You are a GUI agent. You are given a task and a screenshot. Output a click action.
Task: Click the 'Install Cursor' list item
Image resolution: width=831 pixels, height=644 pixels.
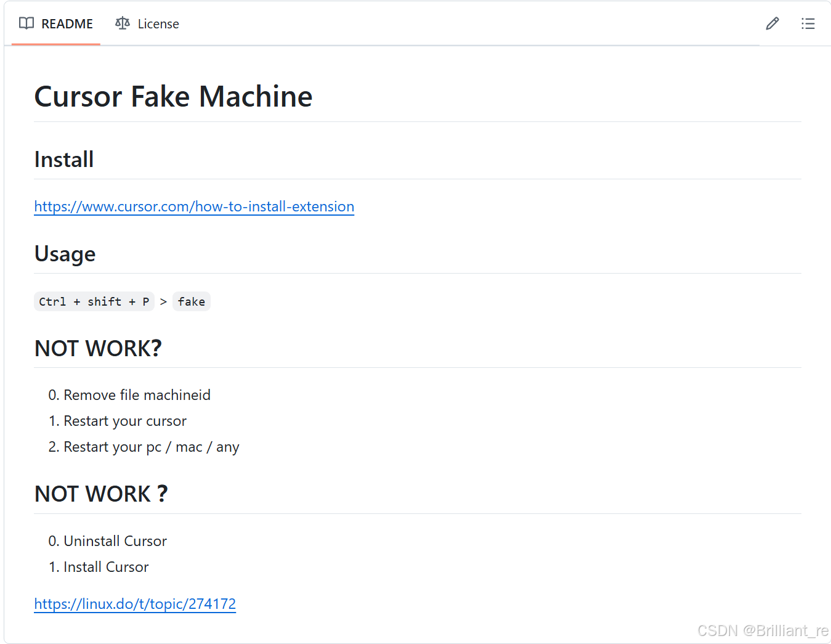click(x=106, y=567)
